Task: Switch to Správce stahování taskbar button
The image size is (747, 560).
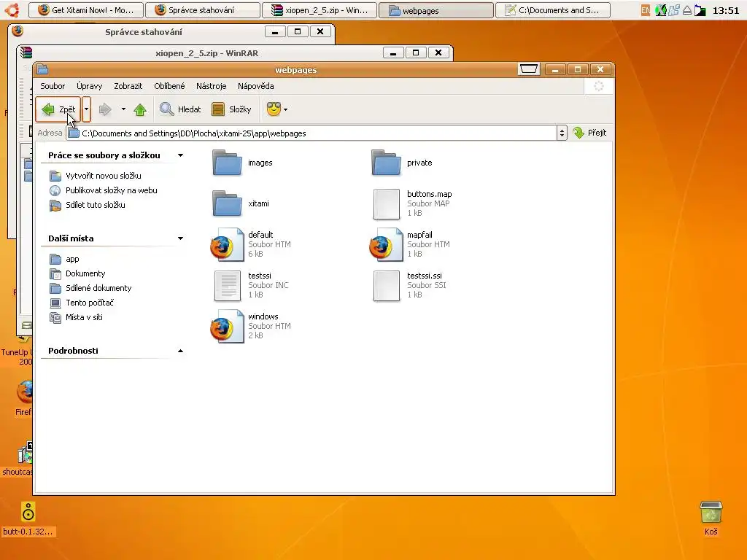Action: tap(203, 10)
